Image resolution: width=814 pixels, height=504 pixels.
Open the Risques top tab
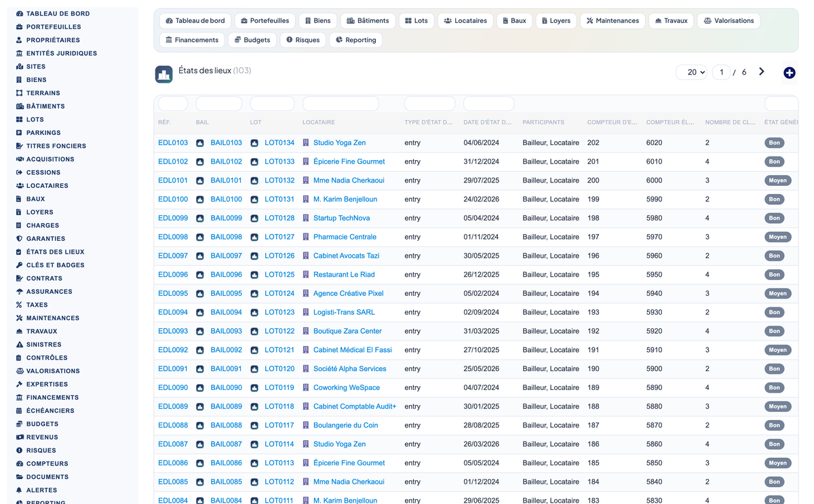pos(303,40)
